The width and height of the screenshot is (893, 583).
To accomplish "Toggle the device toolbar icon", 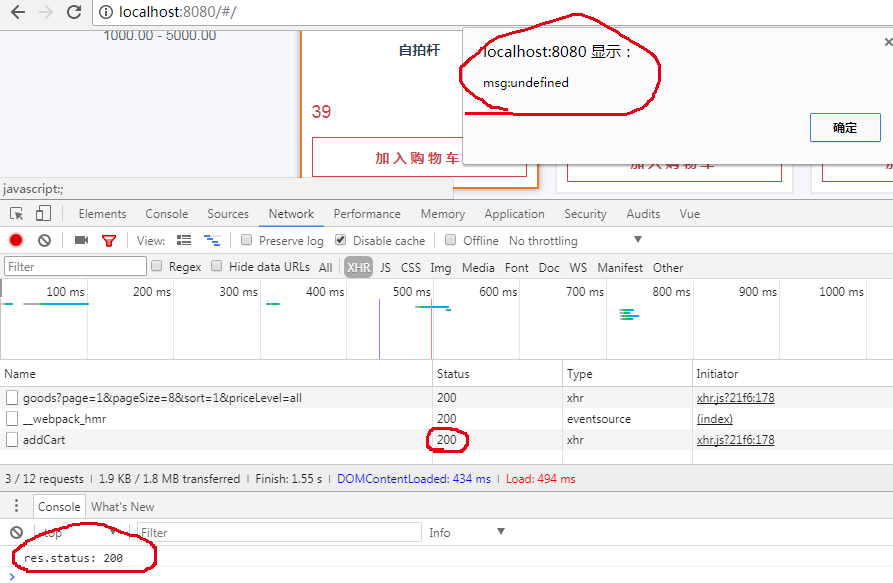I will click(x=43, y=214).
